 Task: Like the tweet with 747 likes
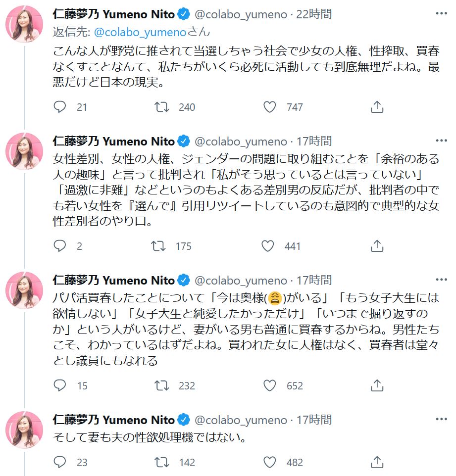point(269,107)
